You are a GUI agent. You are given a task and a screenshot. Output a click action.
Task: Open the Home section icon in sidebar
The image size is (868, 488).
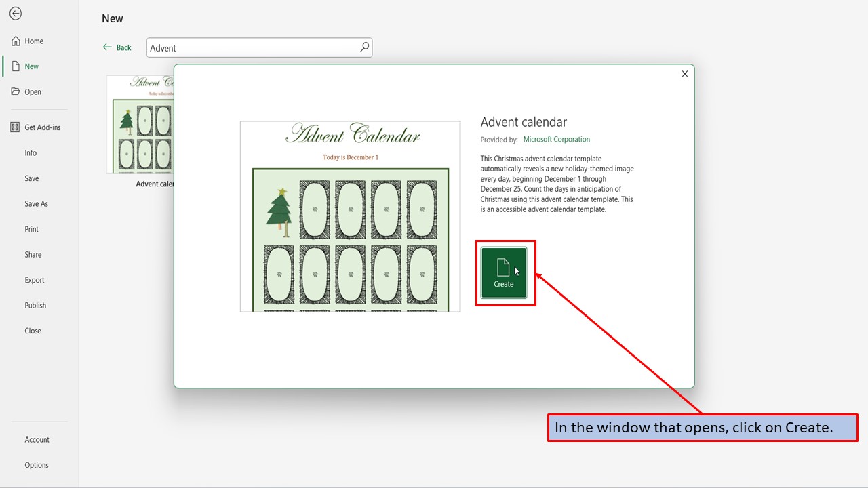[x=16, y=41]
